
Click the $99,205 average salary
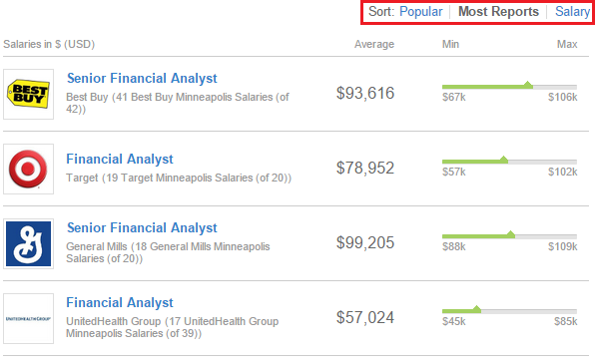coord(365,242)
